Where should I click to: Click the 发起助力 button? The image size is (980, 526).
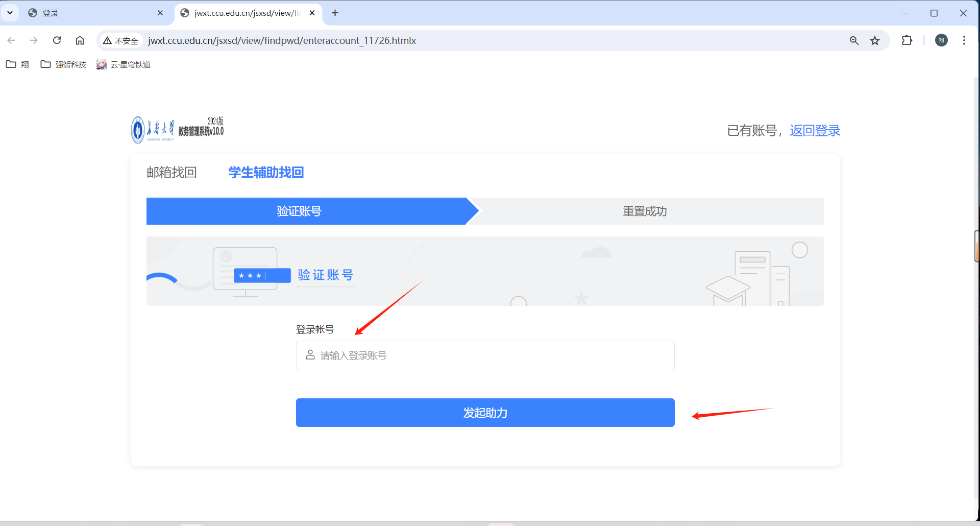(485, 413)
